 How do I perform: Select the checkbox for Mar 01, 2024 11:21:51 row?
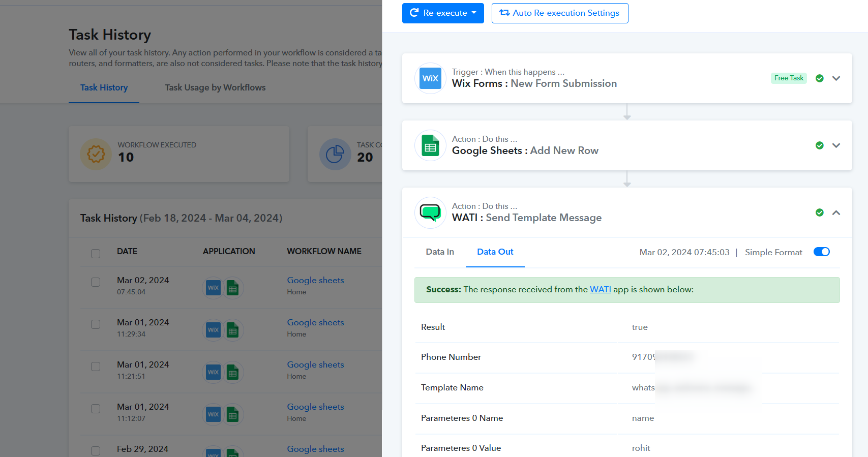[x=96, y=367]
